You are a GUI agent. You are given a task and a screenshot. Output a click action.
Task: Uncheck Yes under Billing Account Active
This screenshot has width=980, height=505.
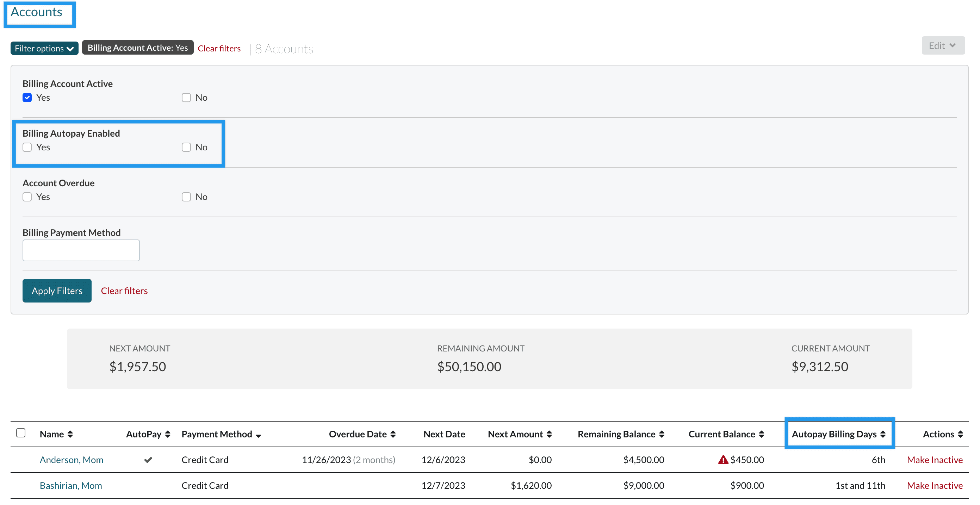(27, 97)
